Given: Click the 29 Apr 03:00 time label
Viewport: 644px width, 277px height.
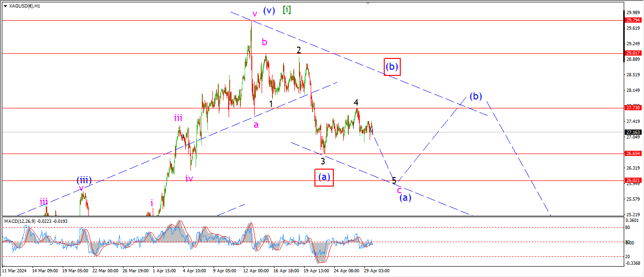Looking at the screenshot, I should coord(376,271).
